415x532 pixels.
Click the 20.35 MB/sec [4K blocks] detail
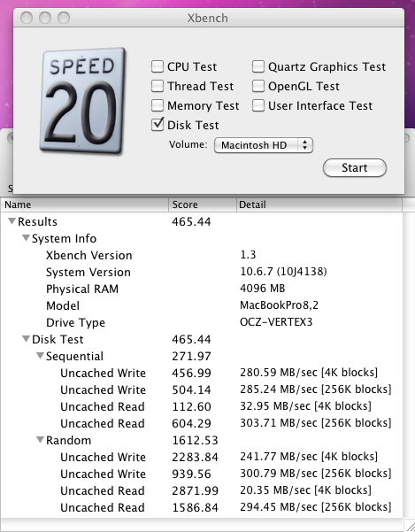[305, 490]
